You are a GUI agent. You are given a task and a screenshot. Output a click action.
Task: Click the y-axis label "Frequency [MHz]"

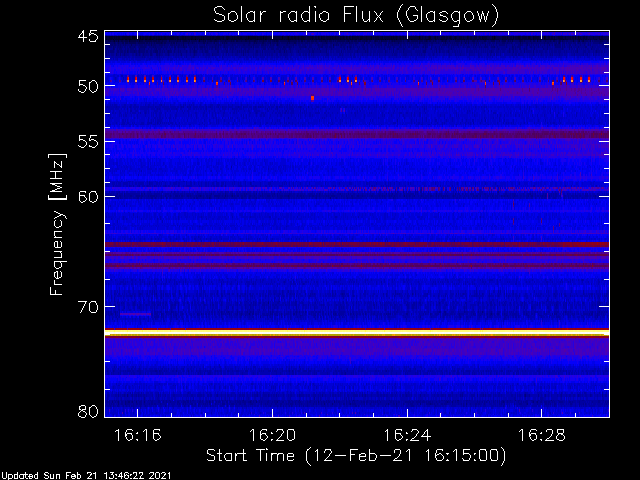pos(57,224)
